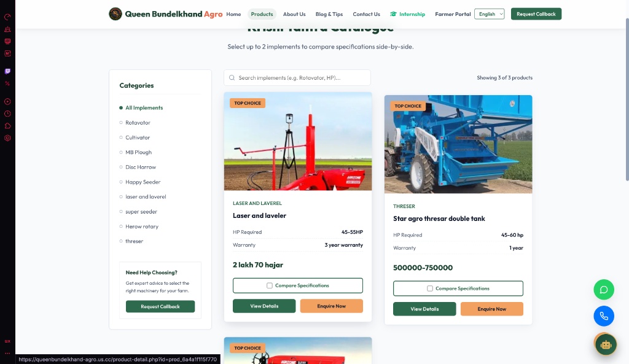This screenshot has width=629, height=364.
Task: Open Blog & Tips page
Action: point(329,14)
